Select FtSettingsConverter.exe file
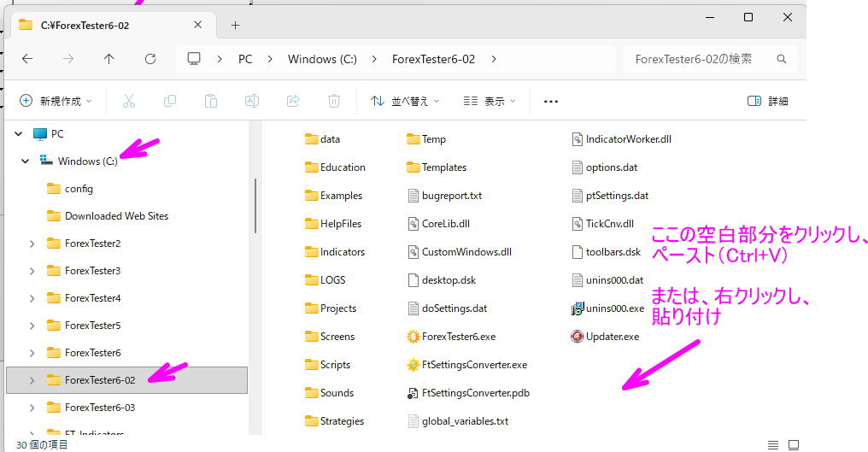The image size is (868, 452). point(466,365)
